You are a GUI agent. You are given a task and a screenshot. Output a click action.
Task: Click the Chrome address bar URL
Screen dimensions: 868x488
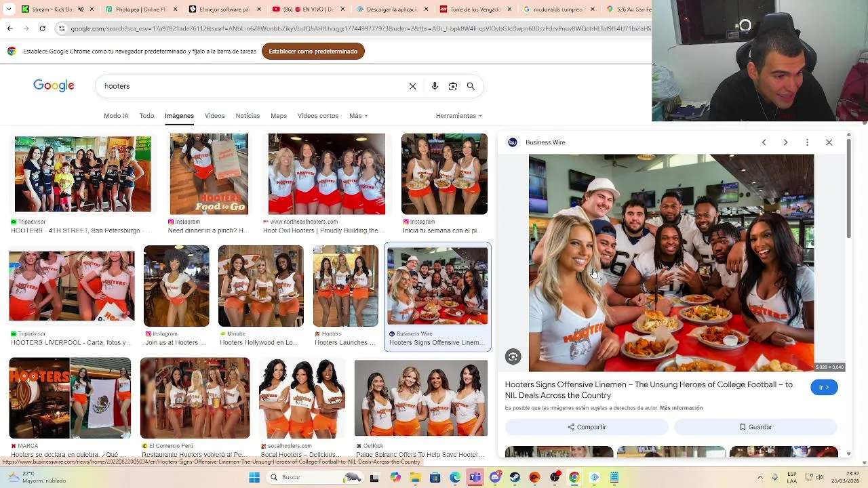coord(359,28)
